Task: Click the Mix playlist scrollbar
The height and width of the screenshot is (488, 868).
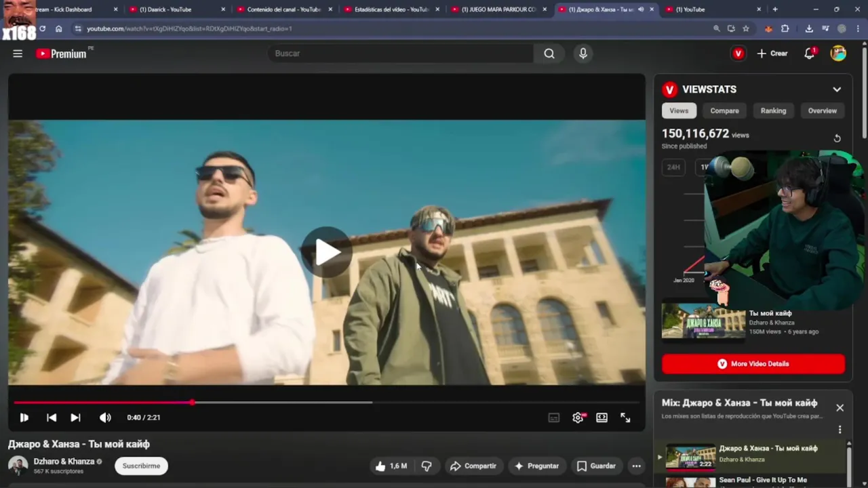Action: click(x=849, y=464)
